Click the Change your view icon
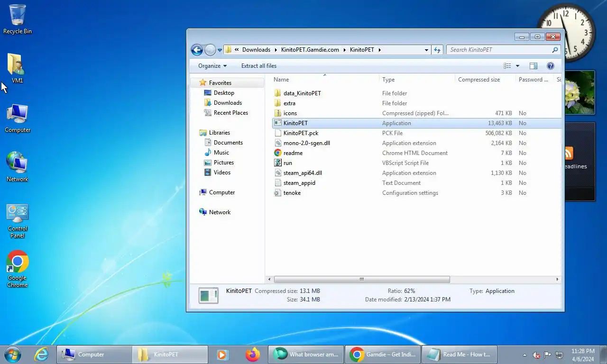This screenshot has height=364, width=607. pyautogui.click(x=507, y=66)
